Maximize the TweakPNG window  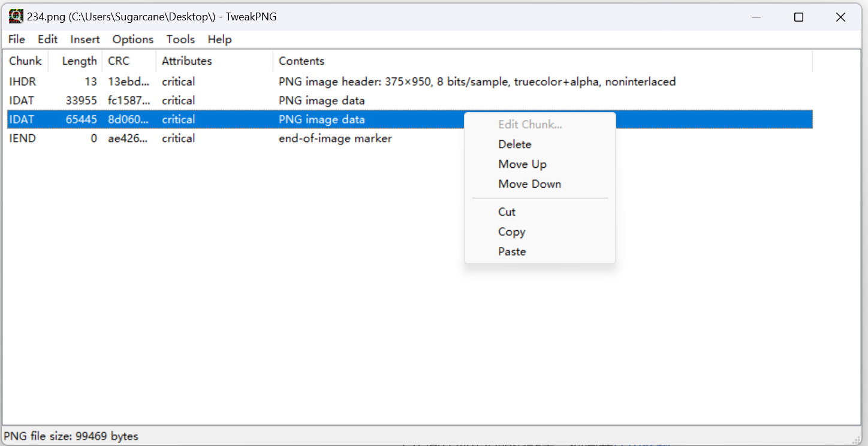pyautogui.click(x=798, y=17)
